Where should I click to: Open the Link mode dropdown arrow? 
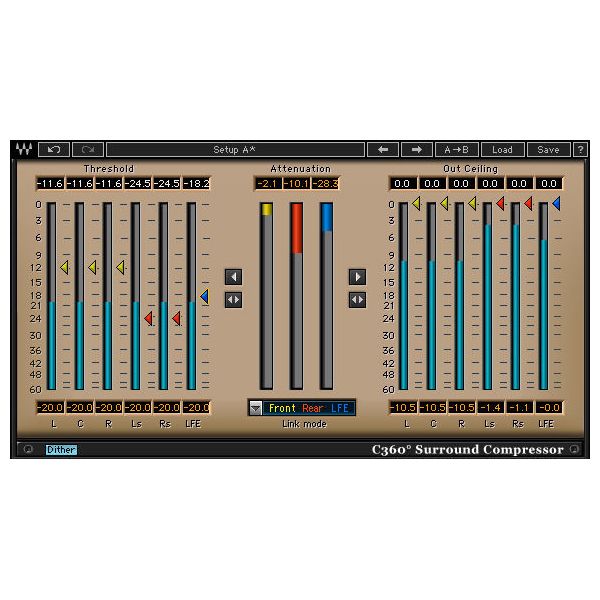(255, 408)
